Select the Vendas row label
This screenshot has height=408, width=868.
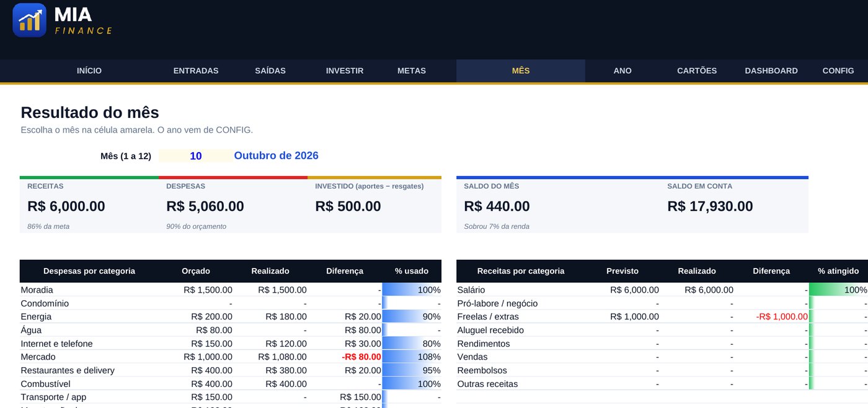coord(472,357)
